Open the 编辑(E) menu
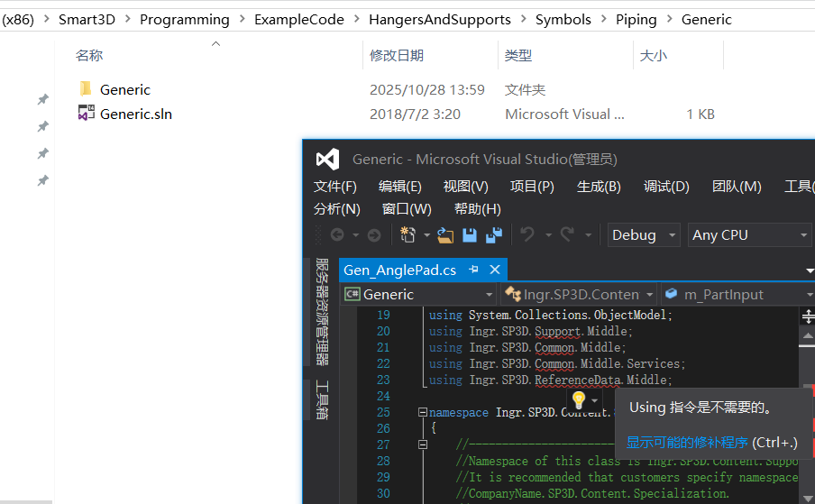815x504 pixels. (399, 187)
